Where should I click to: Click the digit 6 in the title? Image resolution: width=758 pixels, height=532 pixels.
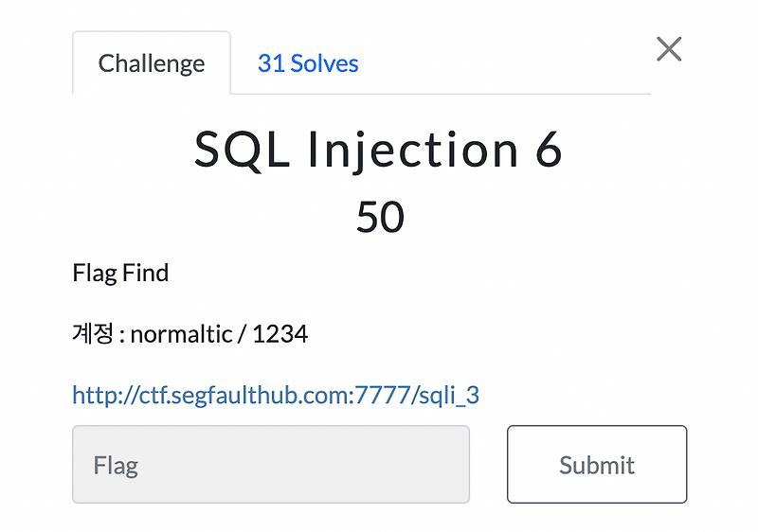pos(549,150)
